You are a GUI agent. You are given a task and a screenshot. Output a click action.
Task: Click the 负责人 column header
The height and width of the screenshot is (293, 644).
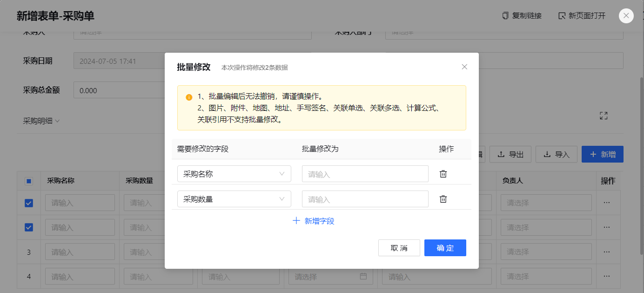tap(512, 180)
